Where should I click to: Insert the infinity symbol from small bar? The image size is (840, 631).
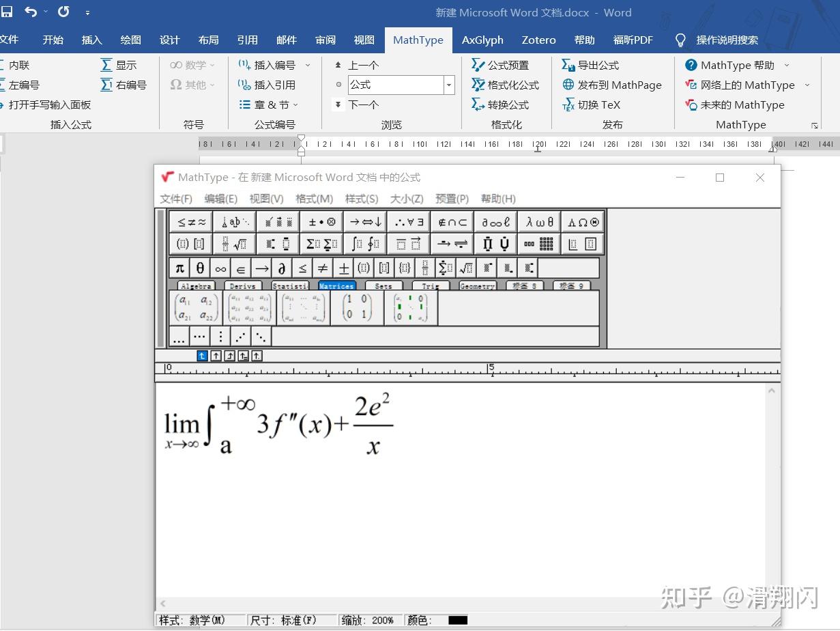click(220, 268)
